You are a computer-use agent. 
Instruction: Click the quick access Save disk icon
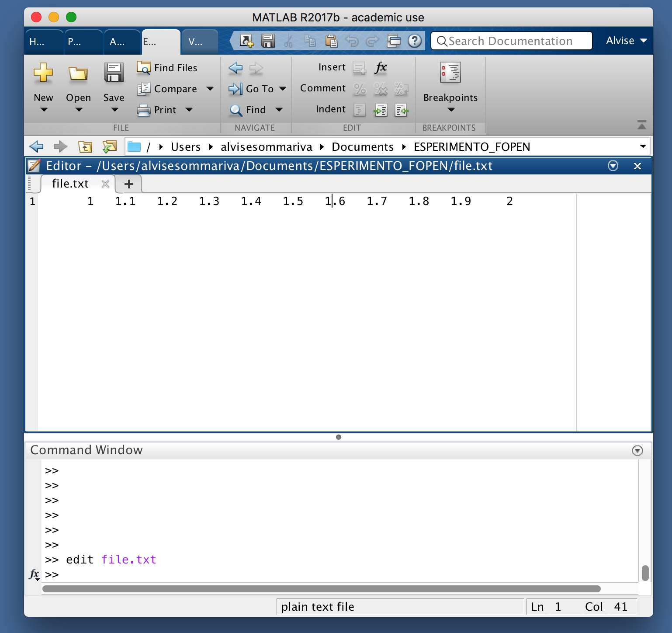point(267,41)
